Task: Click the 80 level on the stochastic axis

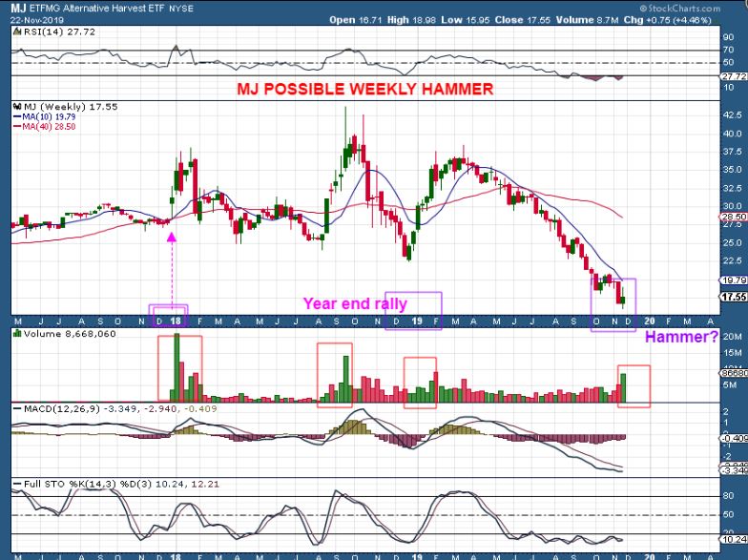Action: [x=728, y=496]
